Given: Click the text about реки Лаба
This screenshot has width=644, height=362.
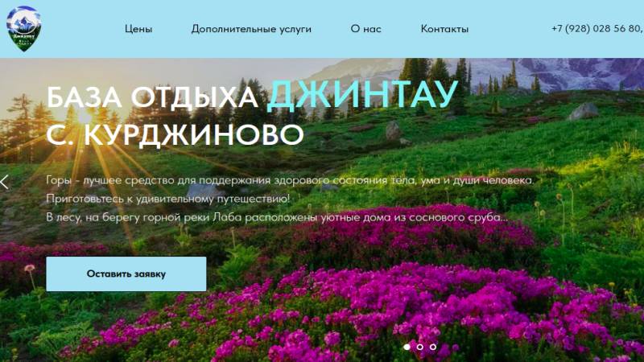Looking at the screenshot, I should (x=277, y=217).
